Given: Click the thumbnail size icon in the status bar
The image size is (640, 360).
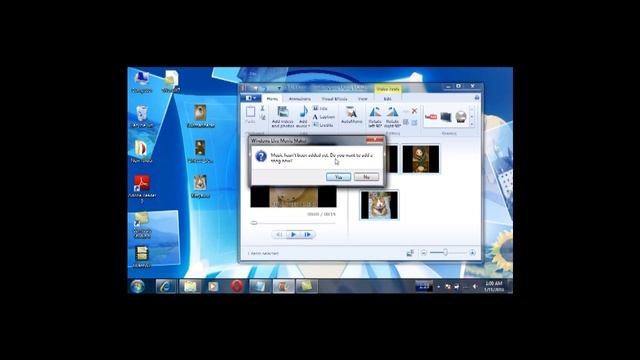Looking at the screenshot, I should tap(410, 253).
